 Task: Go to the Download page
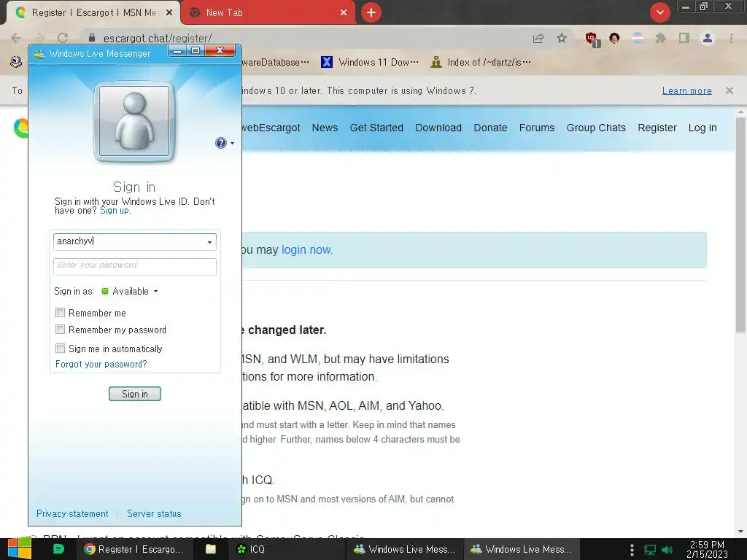pyautogui.click(x=438, y=128)
